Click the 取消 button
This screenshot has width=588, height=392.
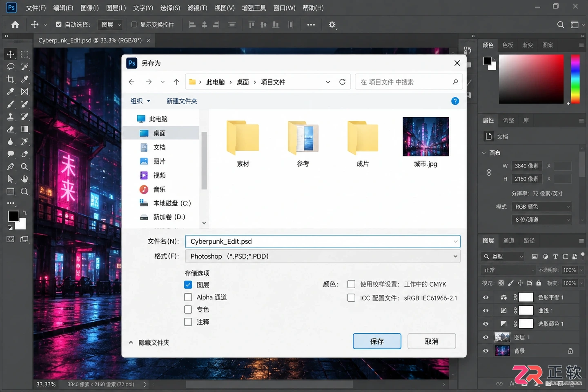(x=432, y=341)
